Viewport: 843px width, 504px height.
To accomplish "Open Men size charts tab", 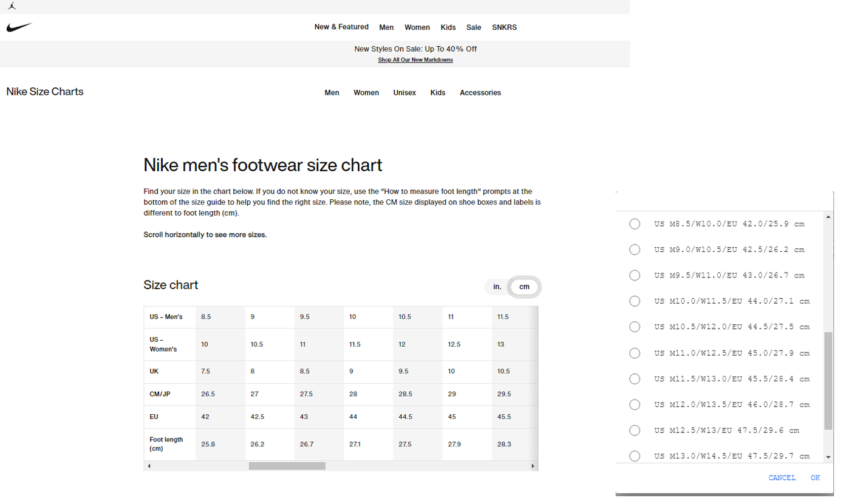I will click(x=332, y=93).
